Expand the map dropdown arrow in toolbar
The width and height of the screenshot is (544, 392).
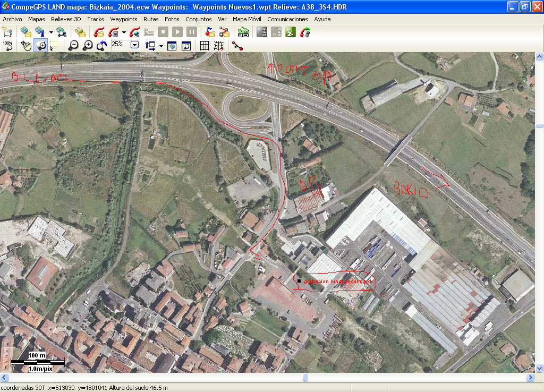pos(51,32)
